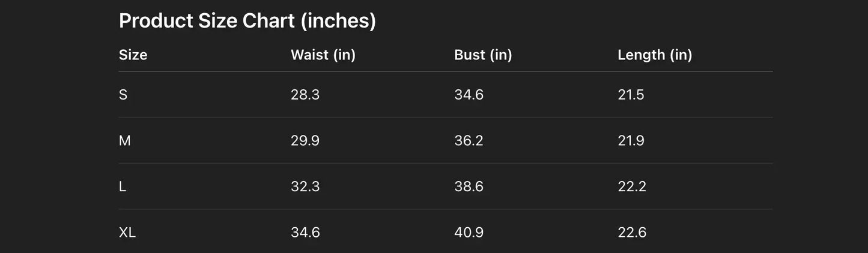The width and height of the screenshot is (868, 253).
Task: Click the 38.6 bust value
Action: (469, 186)
